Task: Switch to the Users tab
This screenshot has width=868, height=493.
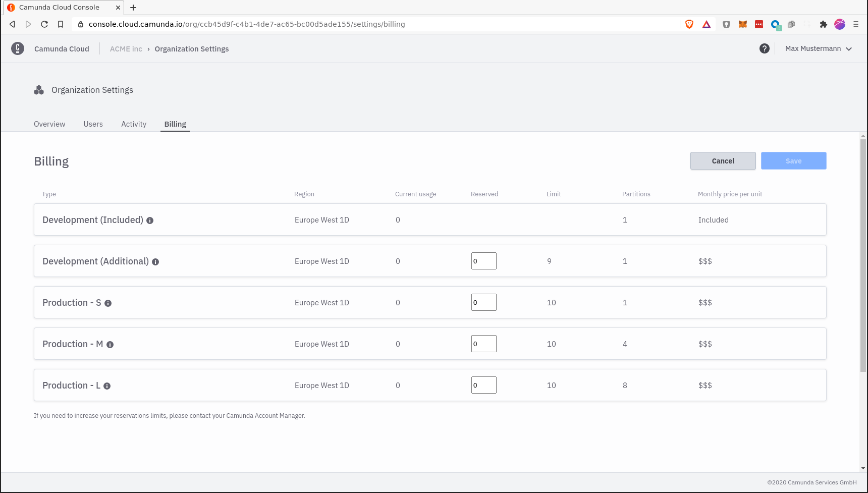Action: pyautogui.click(x=93, y=124)
